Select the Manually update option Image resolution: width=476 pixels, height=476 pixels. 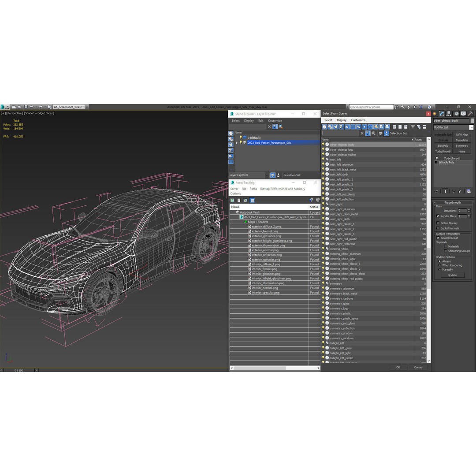click(439, 270)
